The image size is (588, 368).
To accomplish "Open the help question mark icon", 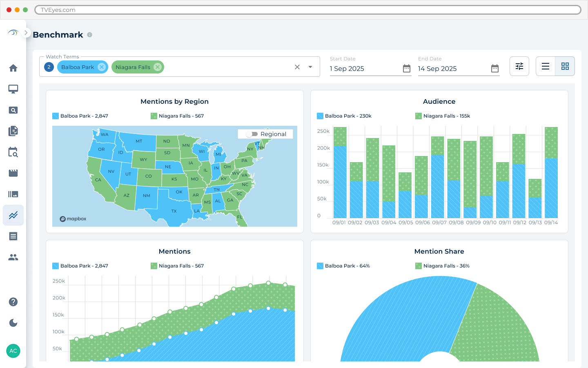I will (13, 302).
